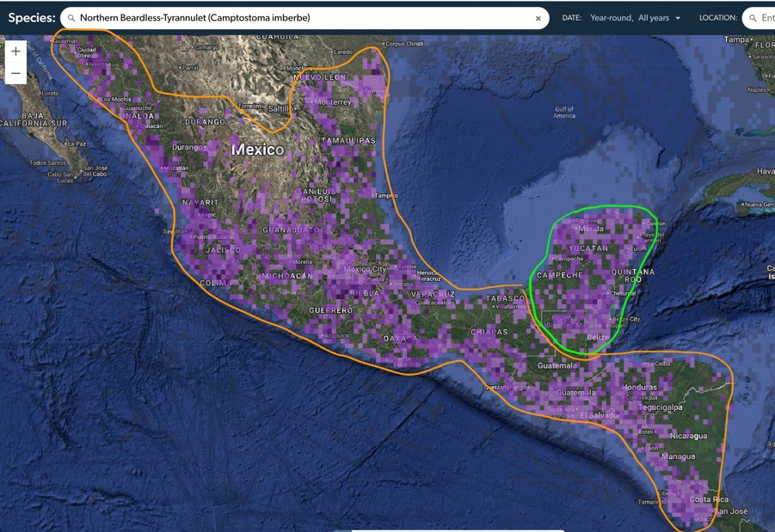Click the Durango city marker
Viewport: 775px width, 532px height.
point(205,147)
